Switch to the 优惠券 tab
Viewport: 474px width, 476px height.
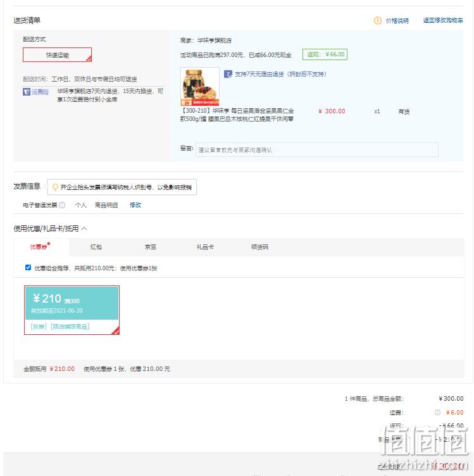(41, 247)
